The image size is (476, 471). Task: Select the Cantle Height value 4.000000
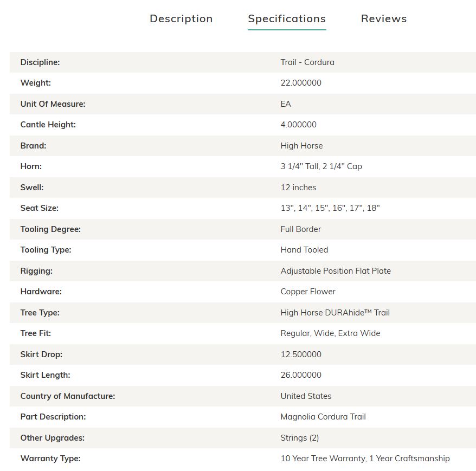point(298,125)
